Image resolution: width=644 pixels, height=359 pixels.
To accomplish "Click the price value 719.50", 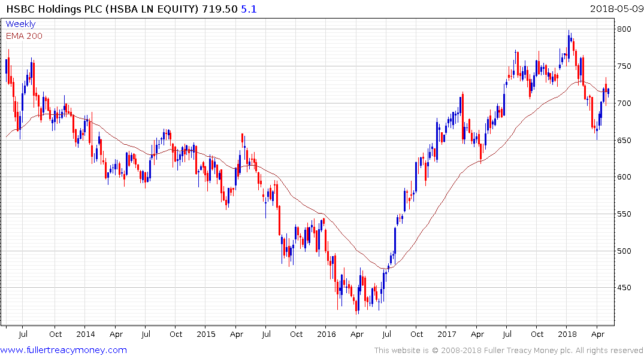I will coord(220,9).
